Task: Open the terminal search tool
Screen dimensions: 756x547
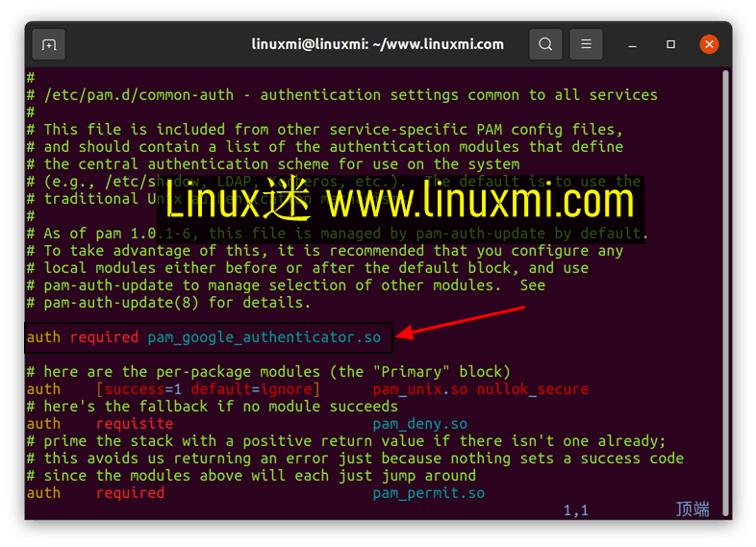Action: tap(545, 44)
